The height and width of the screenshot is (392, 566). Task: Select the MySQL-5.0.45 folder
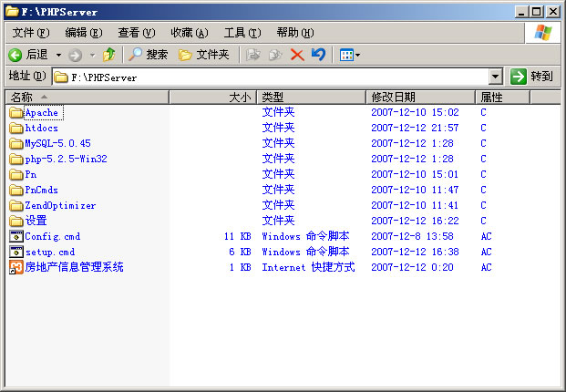[x=57, y=143]
